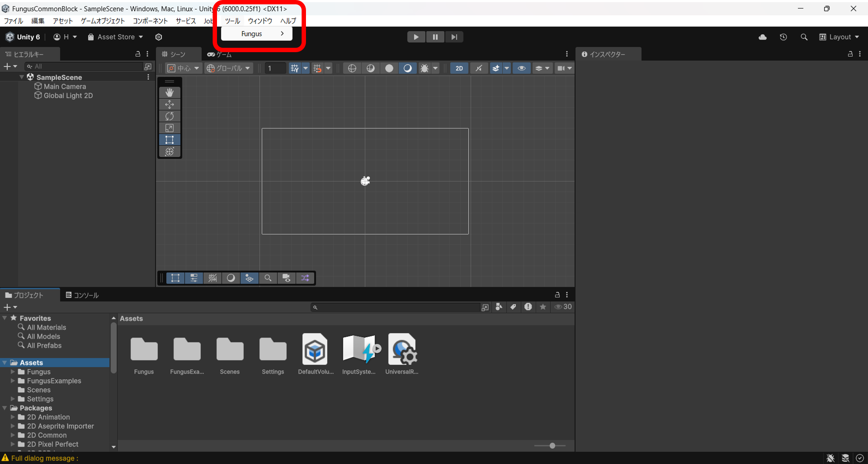Toggle 2D mode in the Scene view
This screenshot has width=868, height=464.
coord(459,68)
